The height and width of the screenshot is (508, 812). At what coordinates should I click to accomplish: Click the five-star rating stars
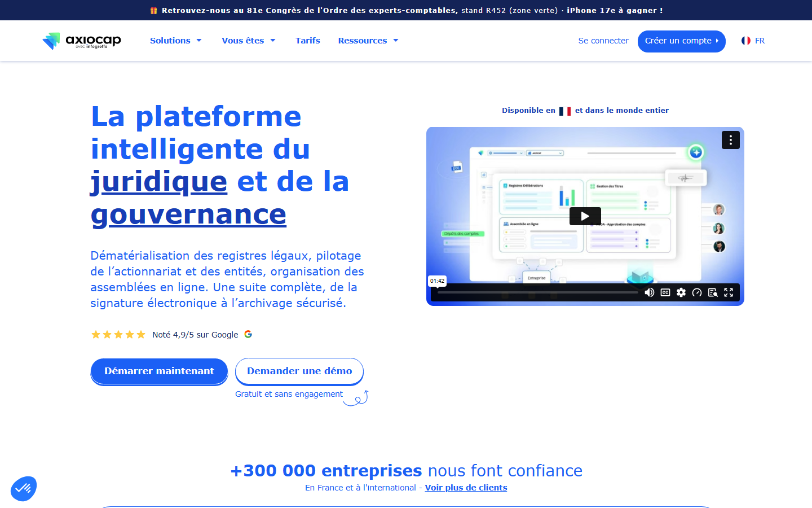point(118,335)
